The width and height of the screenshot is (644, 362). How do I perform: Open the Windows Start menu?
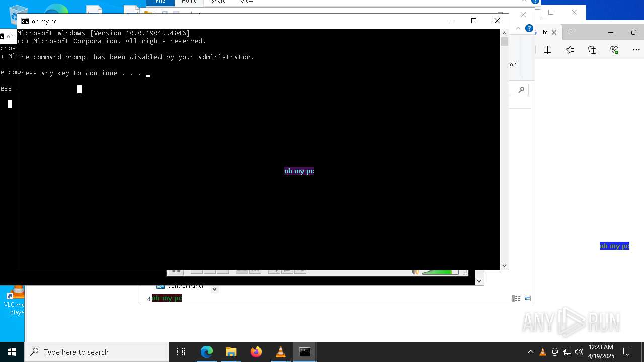[x=12, y=352]
